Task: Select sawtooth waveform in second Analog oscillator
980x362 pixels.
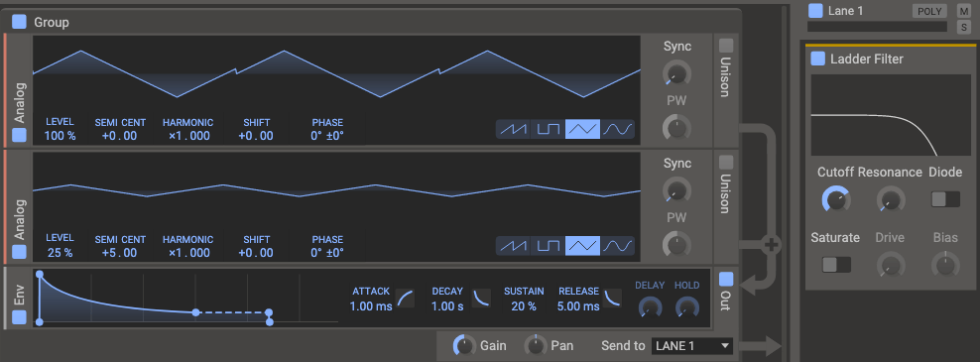Action: point(513,246)
